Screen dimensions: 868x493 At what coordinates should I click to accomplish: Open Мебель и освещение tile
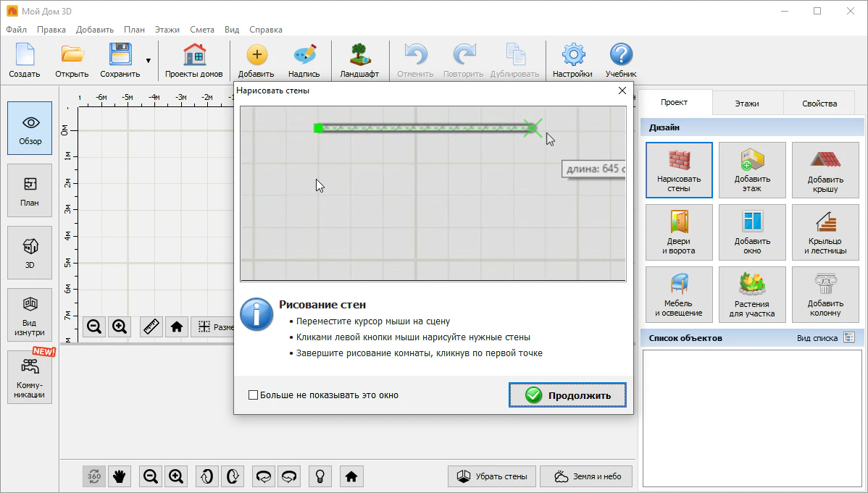point(679,295)
